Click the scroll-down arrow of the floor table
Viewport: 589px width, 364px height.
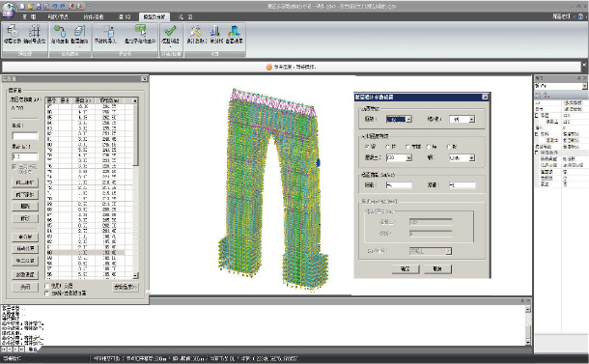[x=135, y=275]
